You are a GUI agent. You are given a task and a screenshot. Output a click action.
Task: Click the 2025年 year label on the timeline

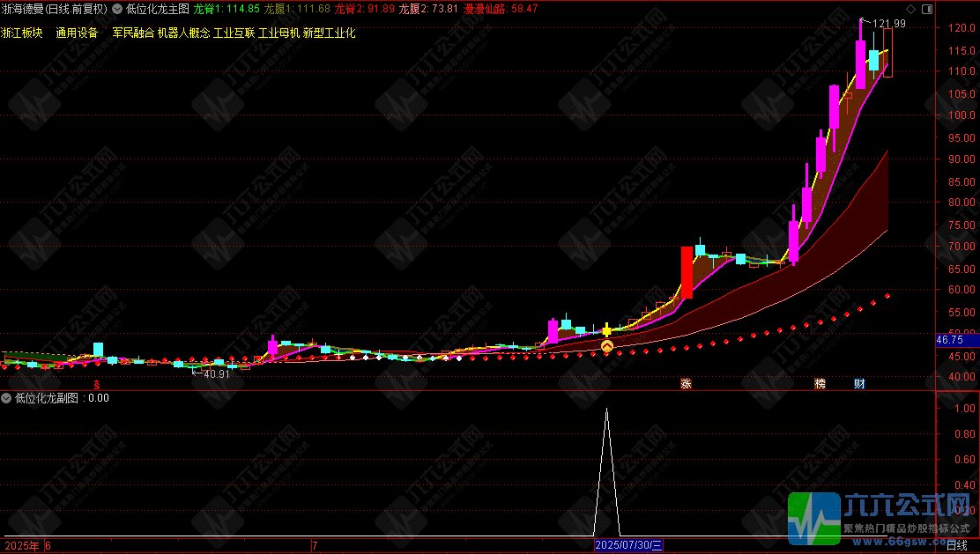(x=21, y=546)
